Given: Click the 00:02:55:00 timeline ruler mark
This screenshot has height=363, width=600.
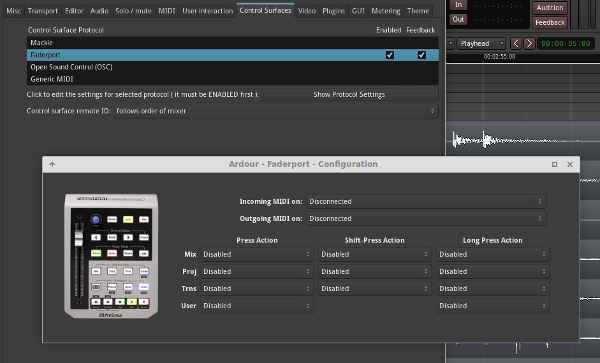Looking at the screenshot, I should coord(499,57).
